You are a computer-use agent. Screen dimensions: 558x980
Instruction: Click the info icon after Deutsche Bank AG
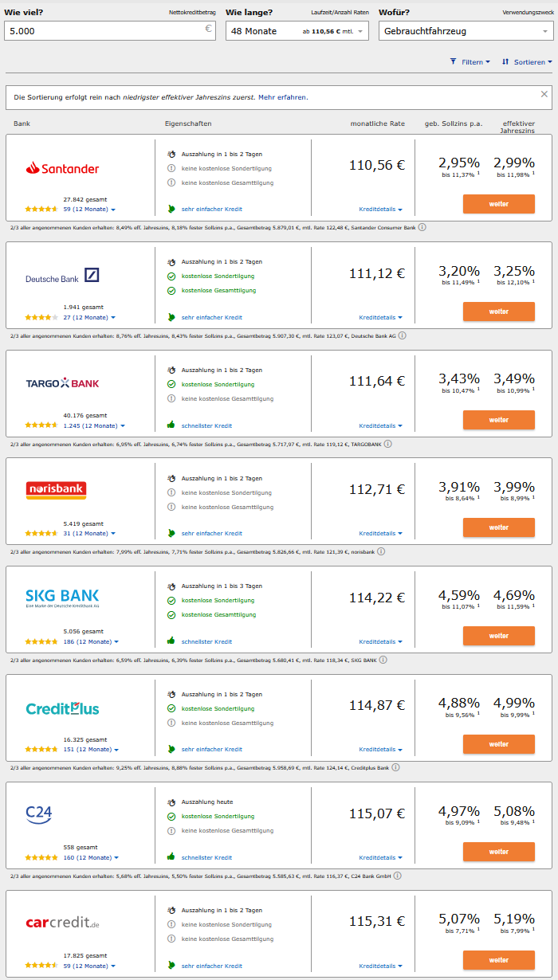[x=403, y=335]
